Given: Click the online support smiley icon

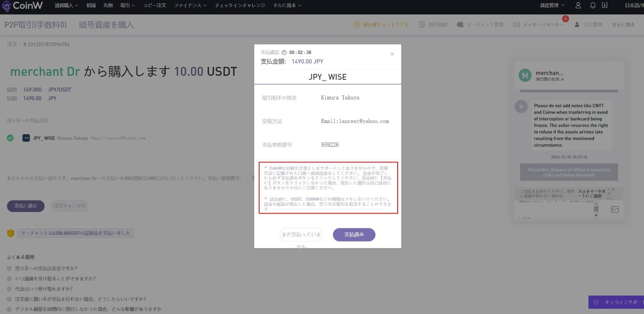Looking at the screenshot, I should point(596,302).
